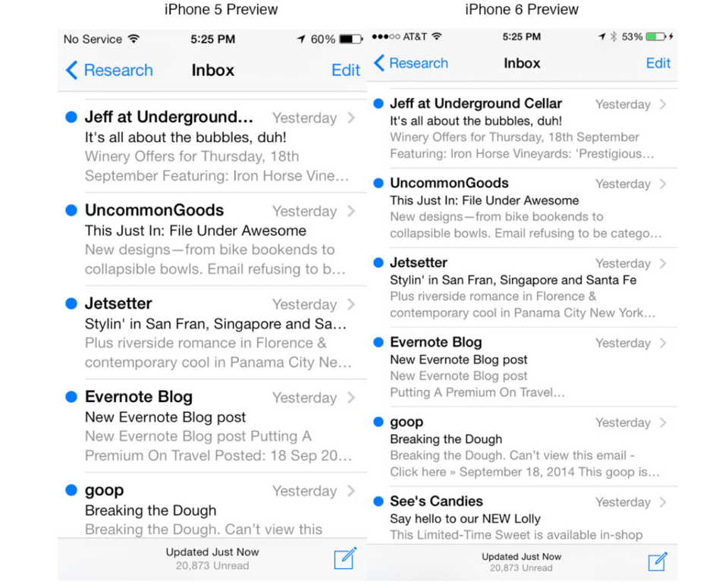The height and width of the screenshot is (588, 716).
Task: Tap unread dot for Evernote Blog, iPhone 5
Action: [x=71, y=397]
